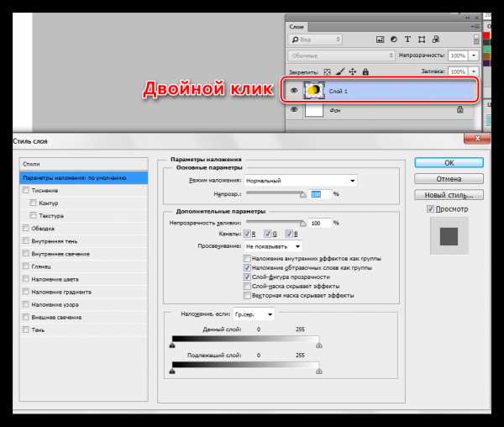Screen dimensions: 504x427
Task: Select Параметры наложения in styles list
Action: (x=83, y=178)
